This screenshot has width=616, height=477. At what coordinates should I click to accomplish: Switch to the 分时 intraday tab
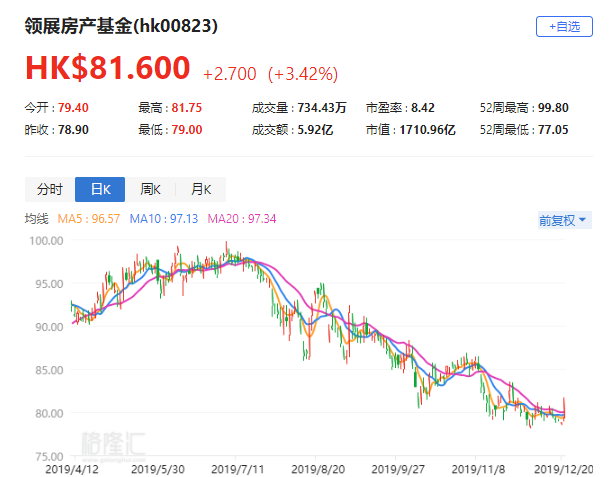coord(50,190)
